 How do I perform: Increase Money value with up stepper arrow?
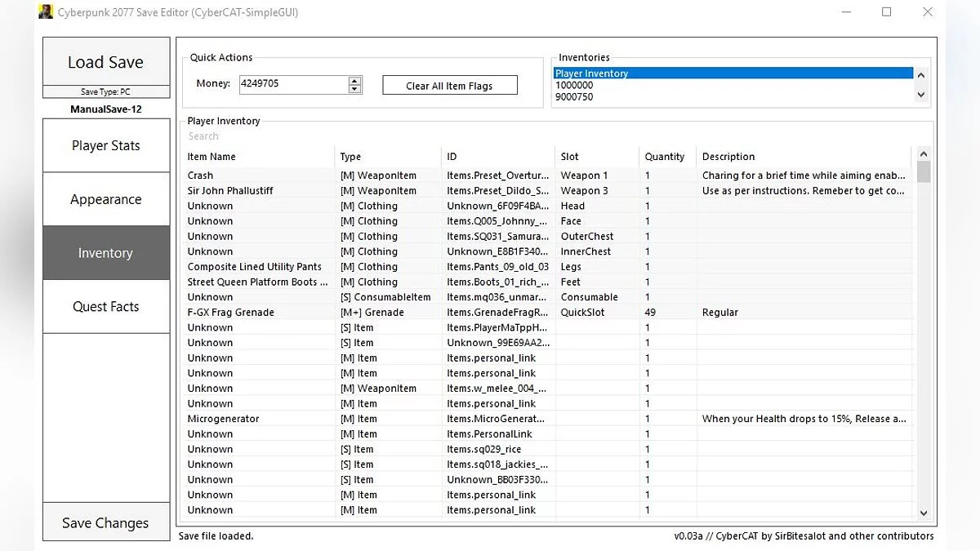coord(354,81)
